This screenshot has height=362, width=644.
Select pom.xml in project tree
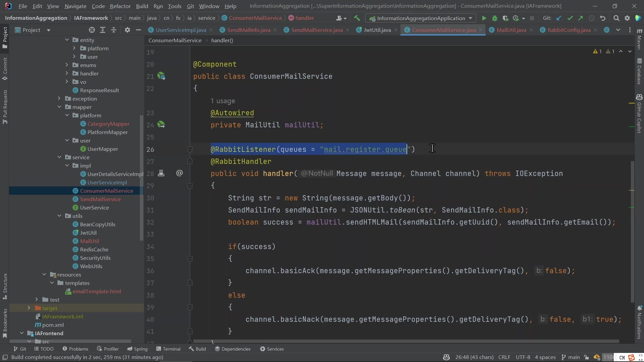pos(53,325)
